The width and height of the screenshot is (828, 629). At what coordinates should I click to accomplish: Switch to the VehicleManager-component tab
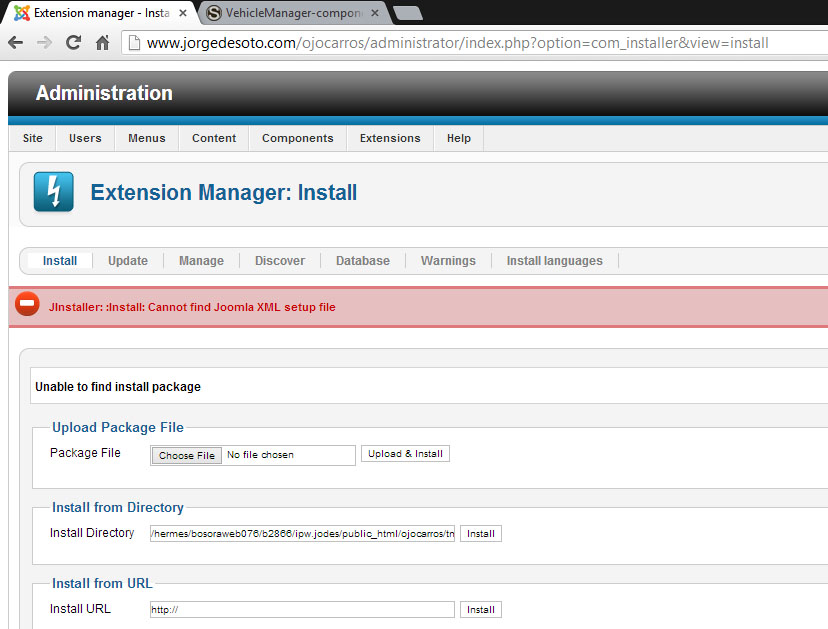(x=290, y=13)
